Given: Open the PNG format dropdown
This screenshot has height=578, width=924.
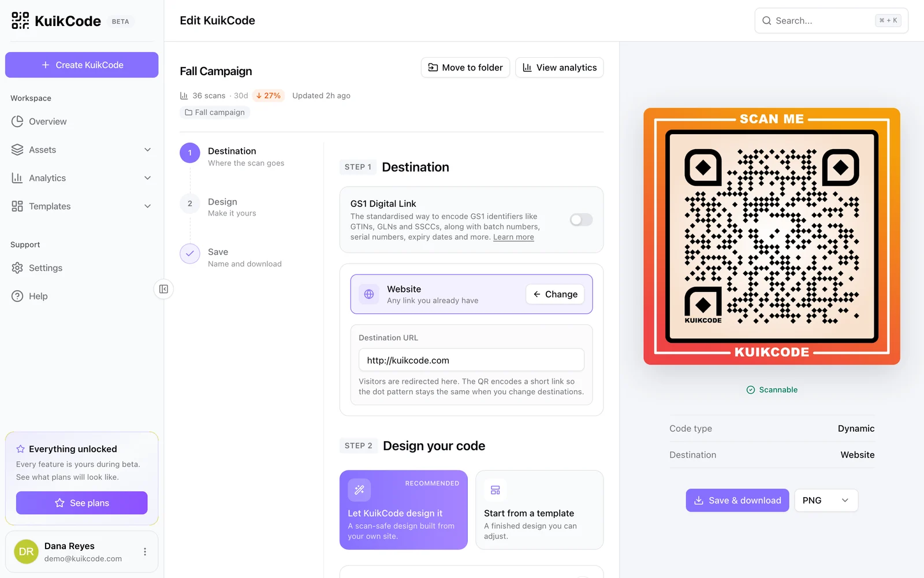Looking at the screenshot, I should (826, 501).
